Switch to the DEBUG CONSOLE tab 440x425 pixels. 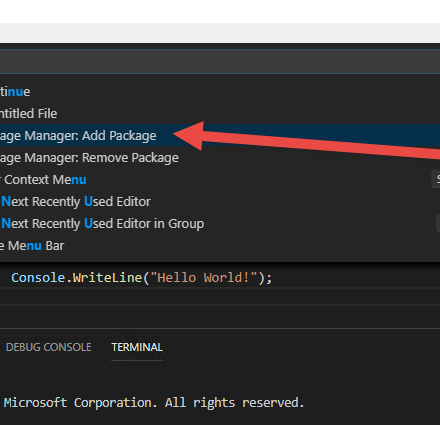[49, 347]
